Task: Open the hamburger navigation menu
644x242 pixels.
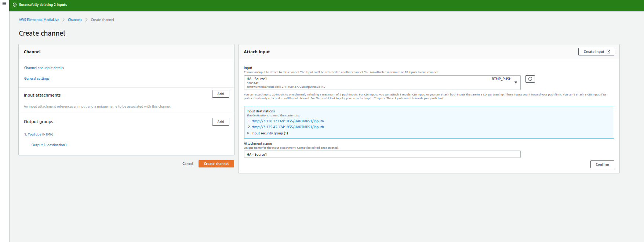Action: pos(4,4)
